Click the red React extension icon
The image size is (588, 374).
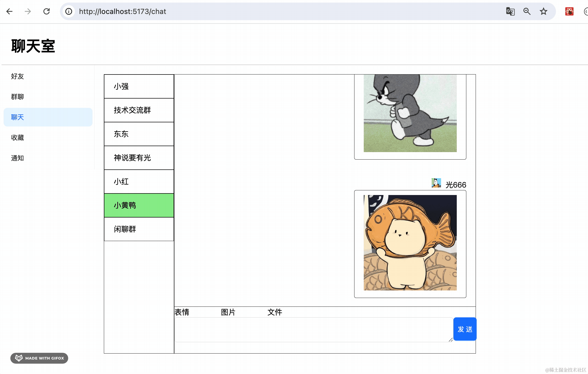(x=569, y=11)
